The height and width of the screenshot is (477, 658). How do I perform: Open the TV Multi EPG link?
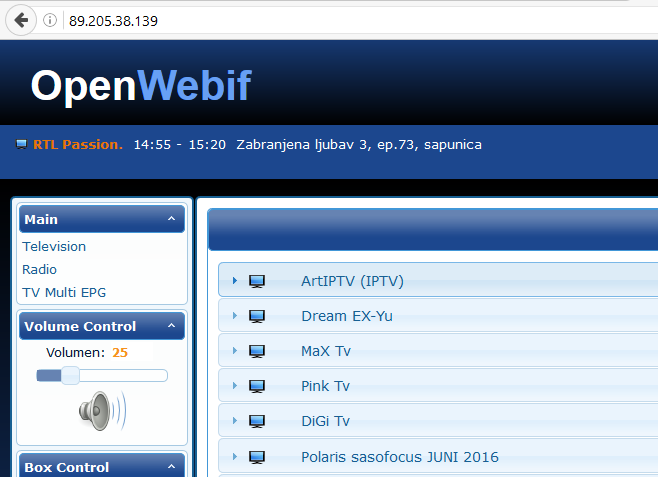pyautogui.click(x=64, y=292)
